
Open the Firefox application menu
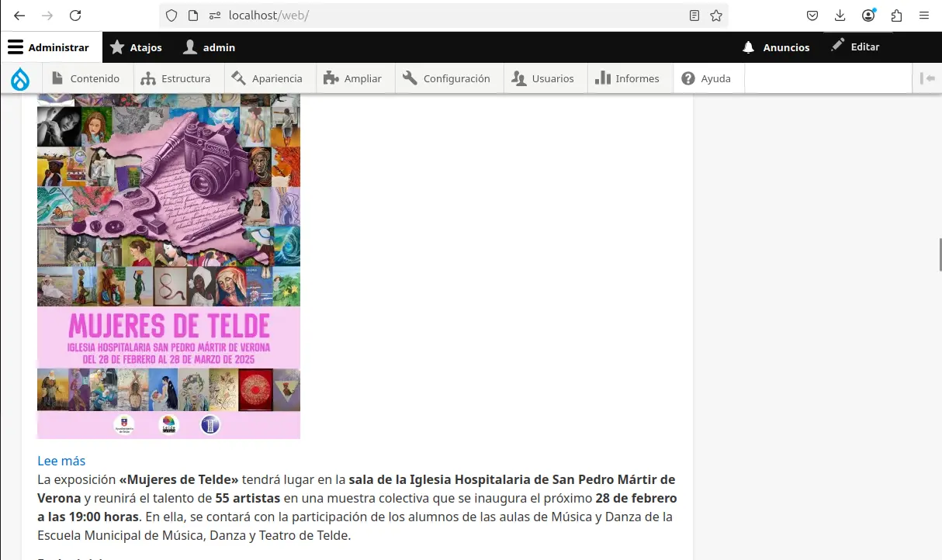coord(924,16)
